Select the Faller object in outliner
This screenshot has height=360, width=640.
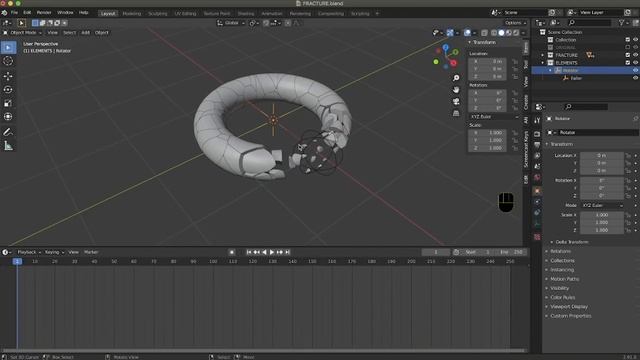(576, 78)
